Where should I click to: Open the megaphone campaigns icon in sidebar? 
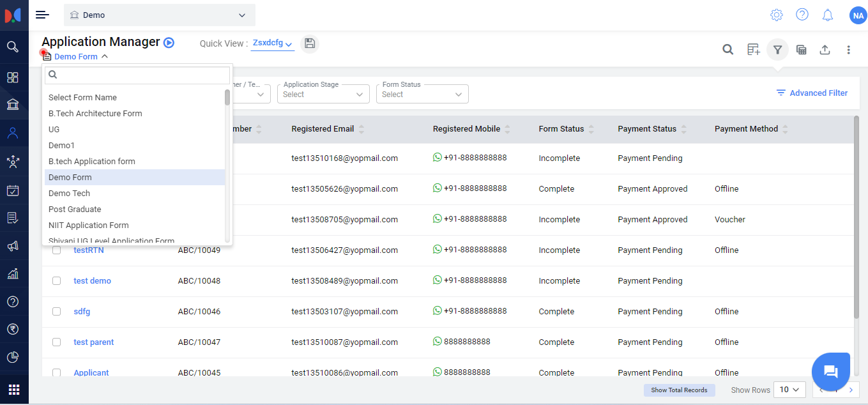click(x=13, y=246)
